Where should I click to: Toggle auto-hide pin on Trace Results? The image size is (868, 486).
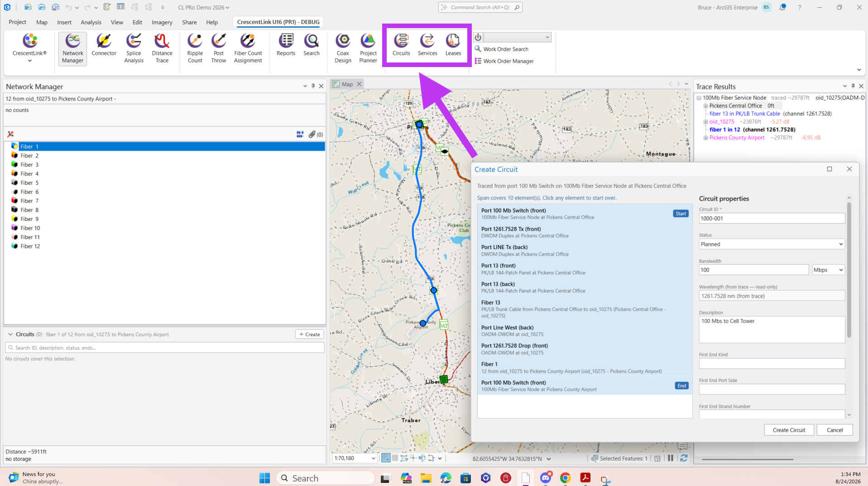853,86
